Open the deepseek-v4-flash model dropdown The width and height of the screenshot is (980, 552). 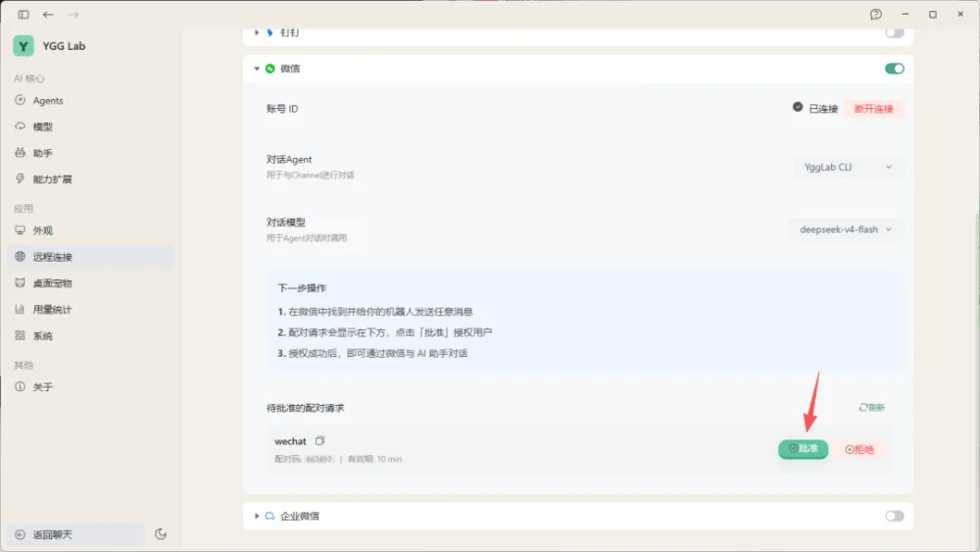click(847, 229)
